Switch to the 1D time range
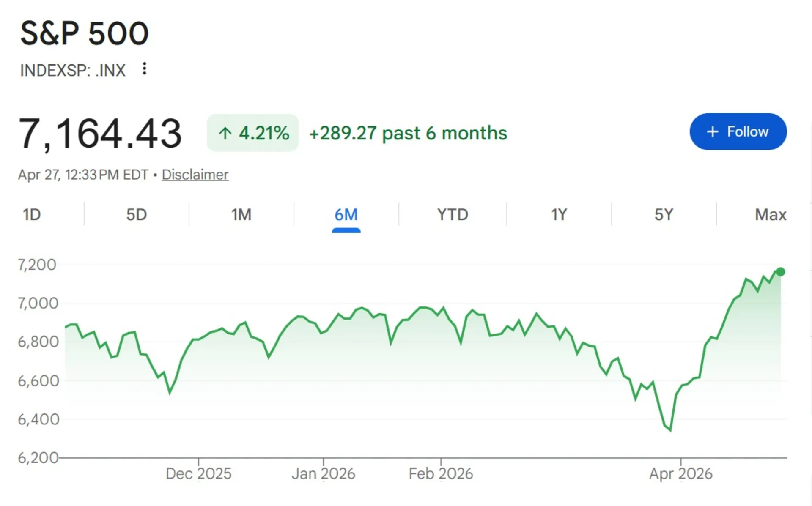 click(x=32, y=215)
